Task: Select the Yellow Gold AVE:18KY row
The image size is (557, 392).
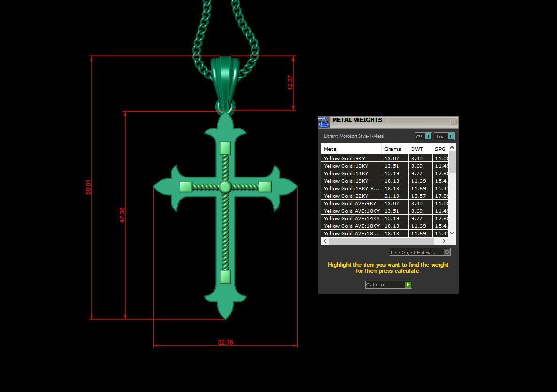Action: [385, 226]
